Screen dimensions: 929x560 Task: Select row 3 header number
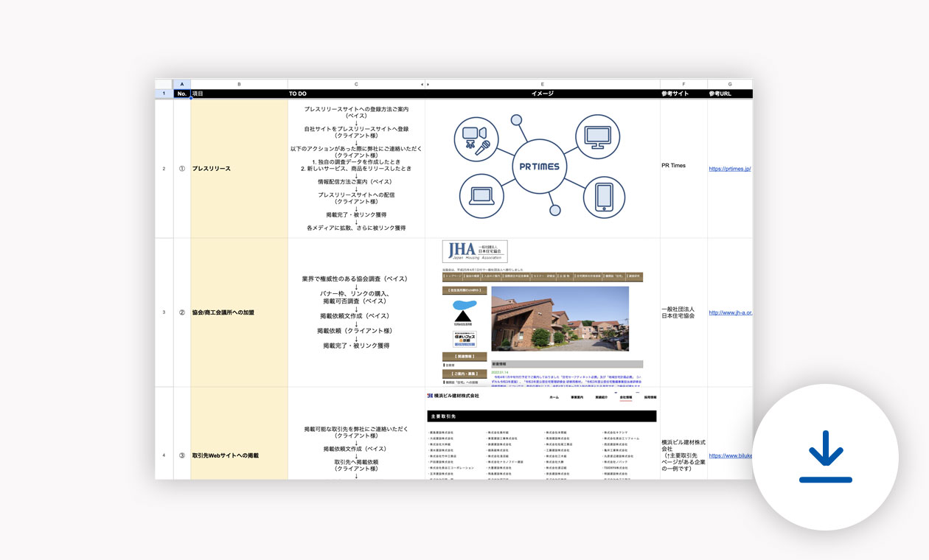coord(164,312)
